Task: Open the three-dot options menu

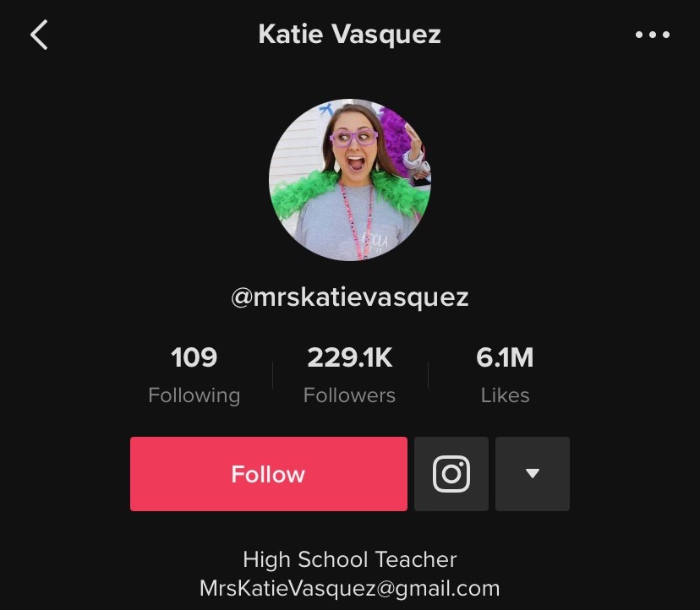Action: point(652,35)
